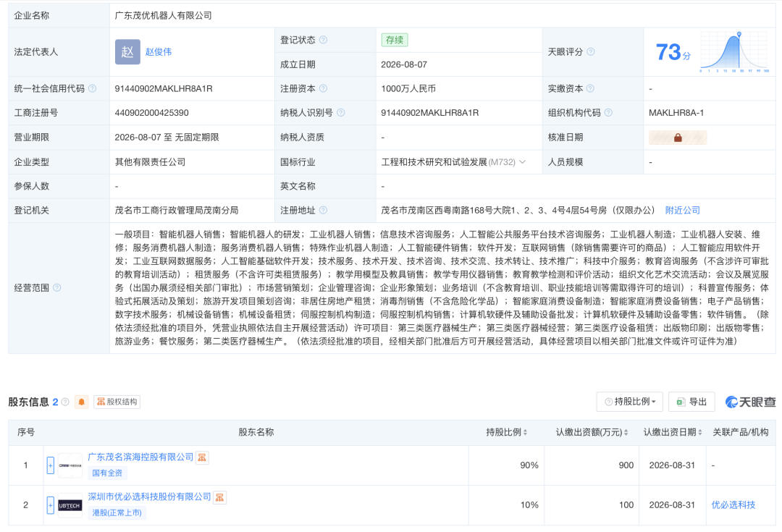The image size is (782, 532).
Task: Expand shareholder row 深圳市优必选科技股份有限公司
Action: [51, 505]
